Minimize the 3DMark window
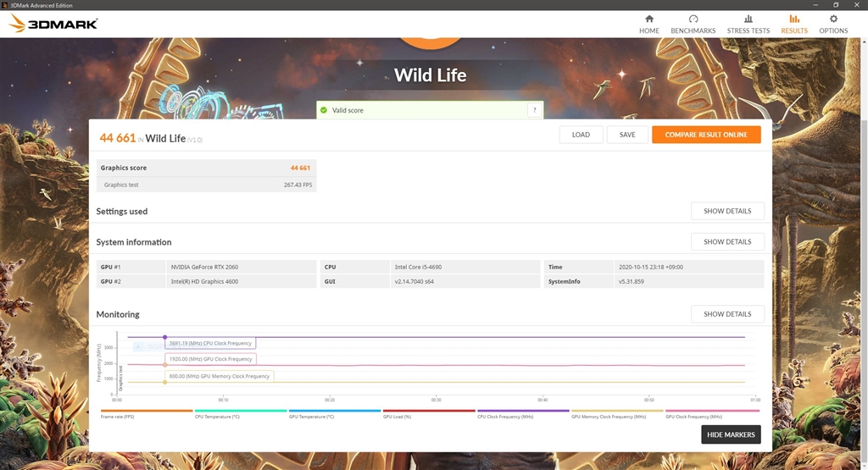Image resolution: width=868 pixels, height=470 pixels. pos(816,5)
